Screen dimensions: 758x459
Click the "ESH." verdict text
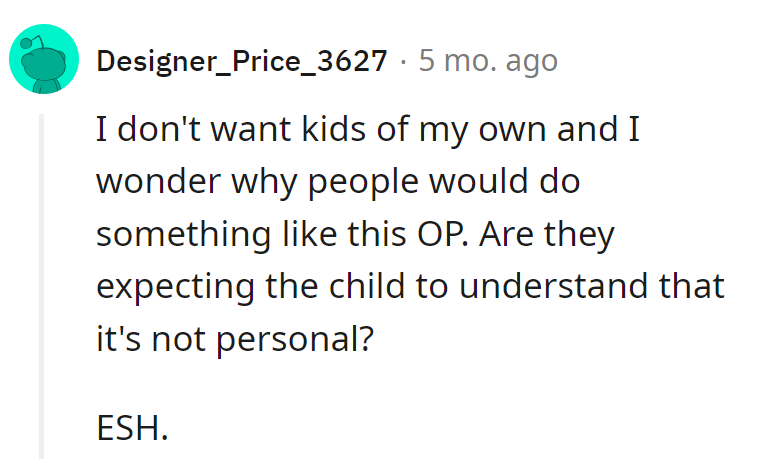(x=131, y=430)
